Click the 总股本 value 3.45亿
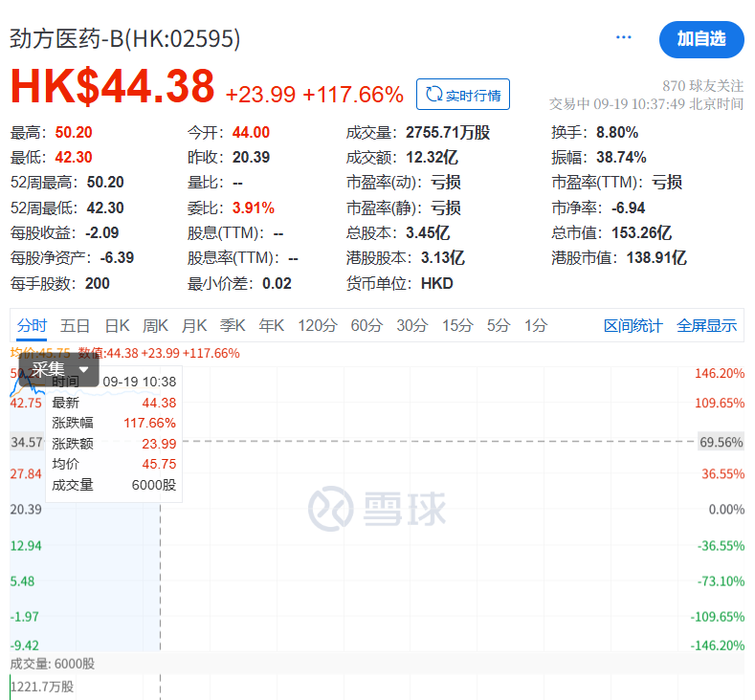755x700 pixels. (428, 232)
